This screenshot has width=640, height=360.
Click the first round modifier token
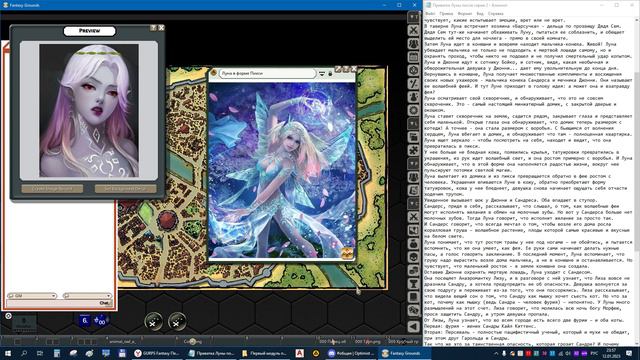tap(153, 322)
